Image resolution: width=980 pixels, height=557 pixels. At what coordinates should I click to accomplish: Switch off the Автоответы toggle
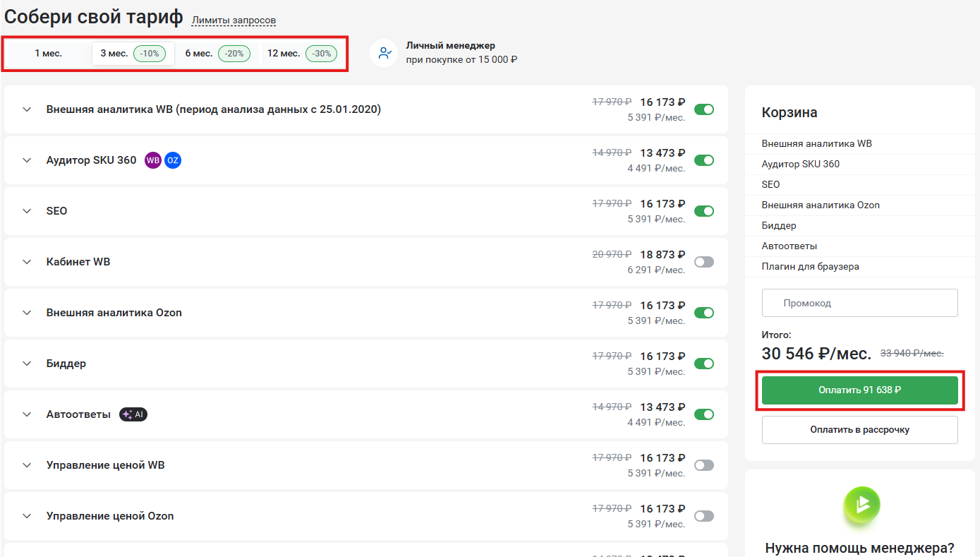[704, 414]
